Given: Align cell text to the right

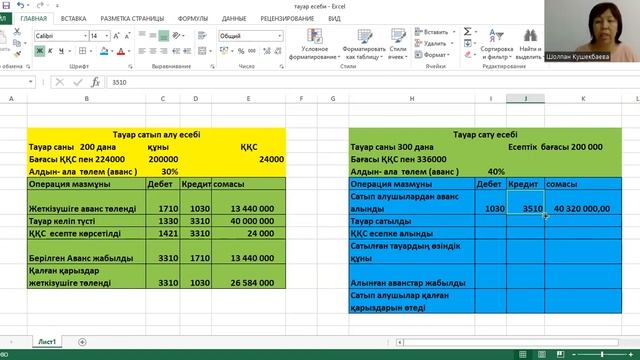Looking at the screenshot, I should (x=164, y=51).
